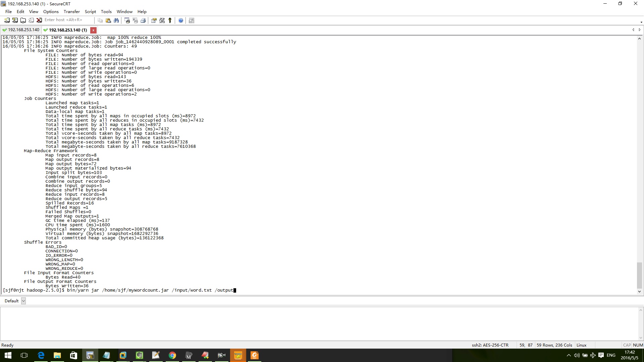Click 'Linux' status bar entry

point(581,345)
